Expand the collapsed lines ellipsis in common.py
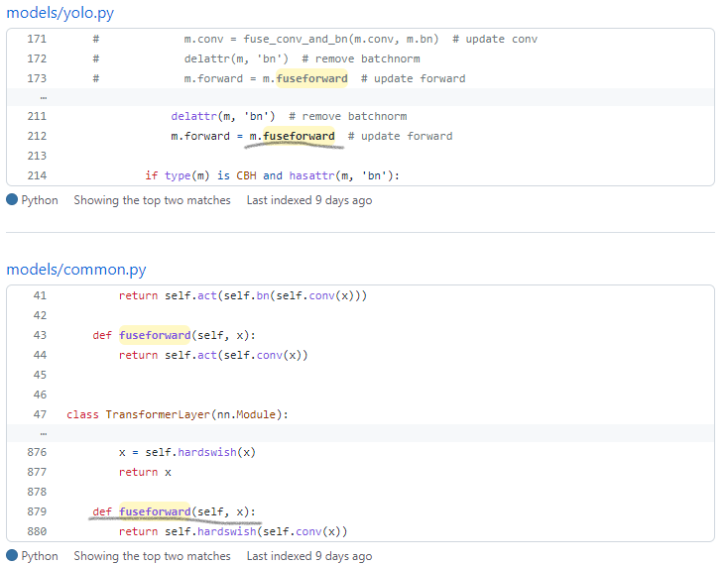728x565 pixels. pyautogui.click(x=44, y=433)
